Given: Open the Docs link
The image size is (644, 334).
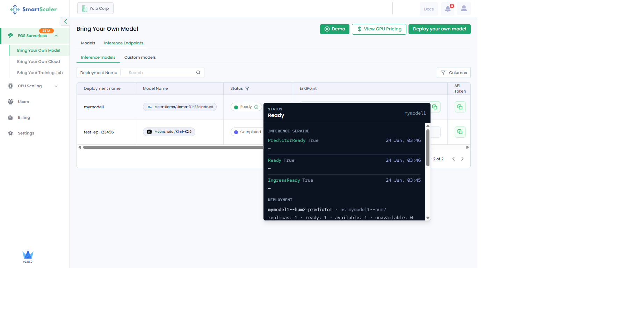Looking at the screenshot, I should tap(429, 9).
